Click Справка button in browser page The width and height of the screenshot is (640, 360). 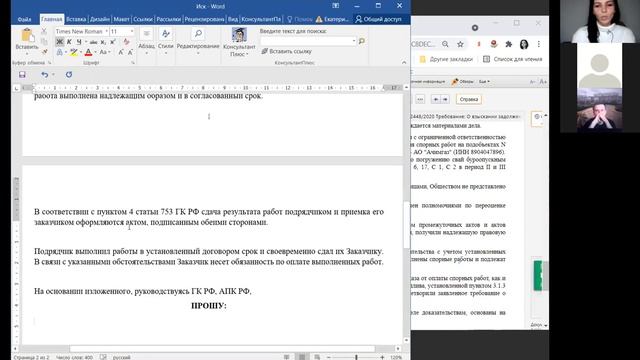pyautogui.click(x=469, y=99)
